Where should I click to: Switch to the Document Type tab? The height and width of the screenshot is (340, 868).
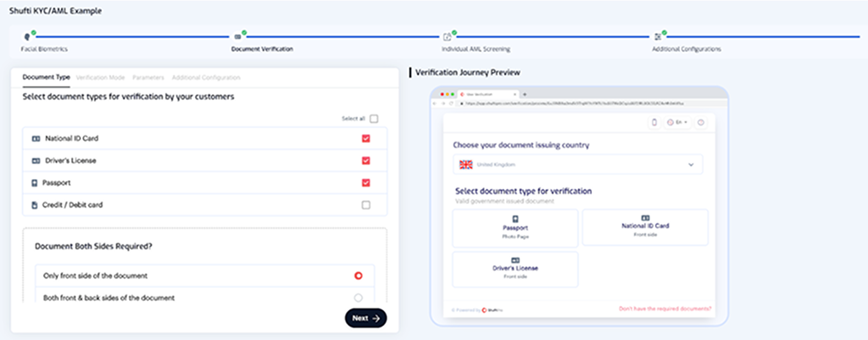click(x=46, y=78)
